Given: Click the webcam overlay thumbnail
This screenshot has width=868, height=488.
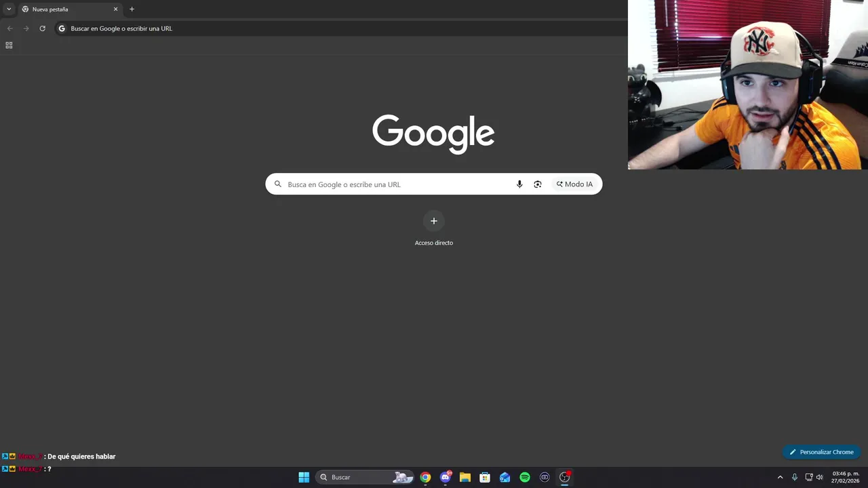Looking at the screenshot, I should pyautogui.click(x=747, y=85).
